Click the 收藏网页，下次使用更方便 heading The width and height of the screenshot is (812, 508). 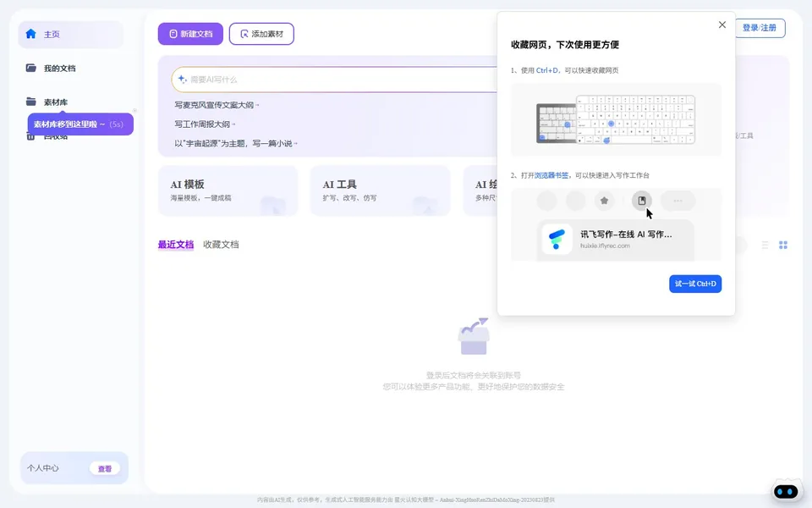[x=565, y=45]
